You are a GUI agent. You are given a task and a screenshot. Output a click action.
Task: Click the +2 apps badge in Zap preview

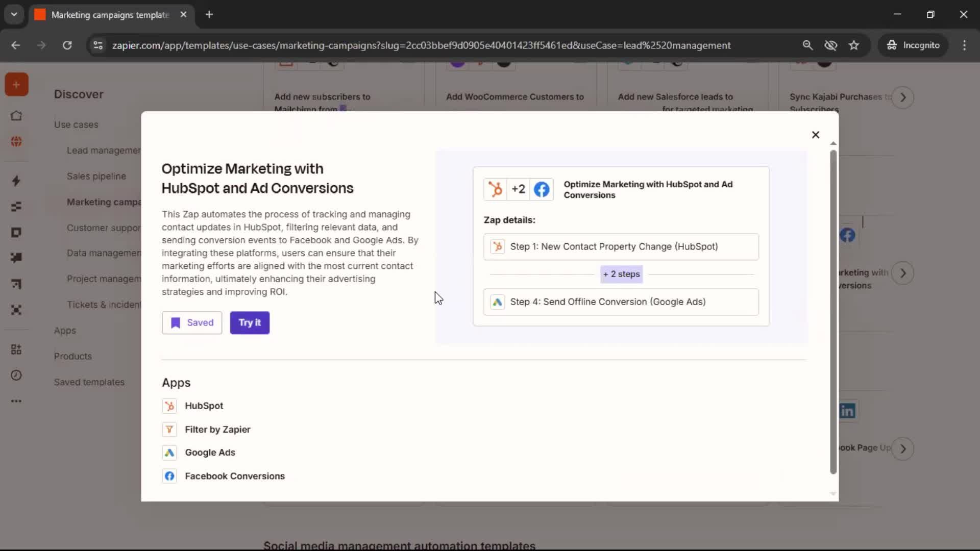coord(518,189)
